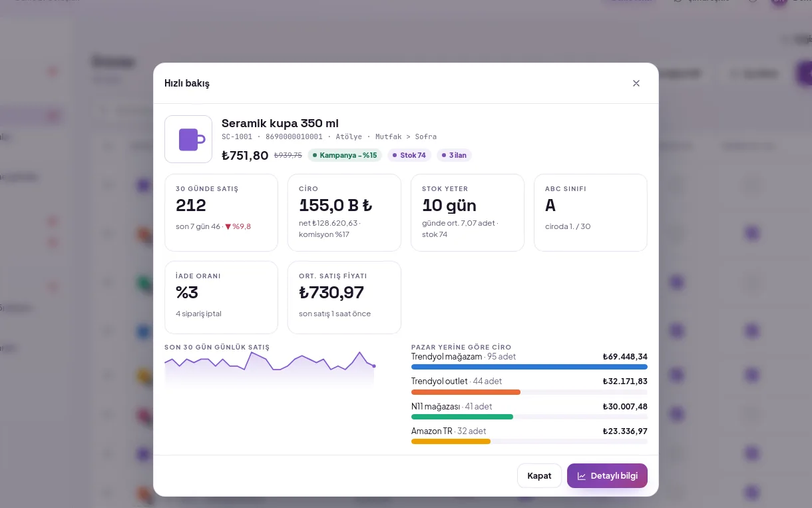This screenshot has height=508, width=812.
Task: Click the Trendyol outlet · 44 adet label
Action: pos(457,381)
